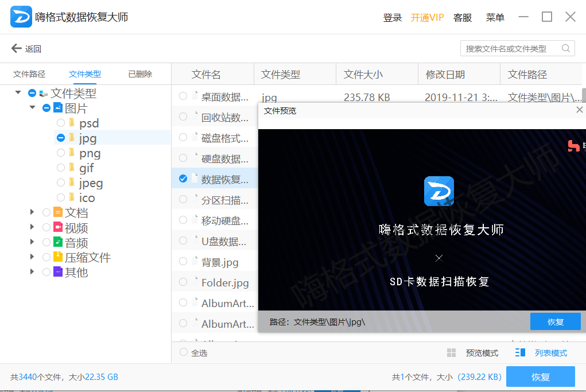Expand the 音频 tree node

(x=32, y=242)
